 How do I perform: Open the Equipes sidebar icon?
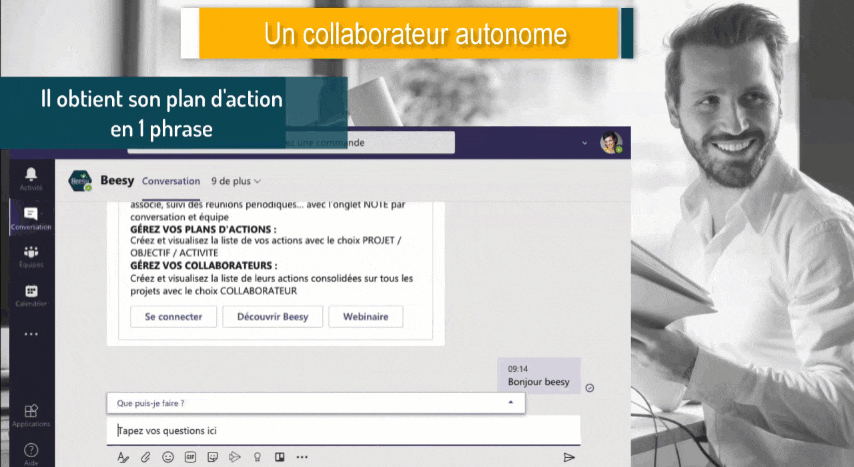click(31, 252)
